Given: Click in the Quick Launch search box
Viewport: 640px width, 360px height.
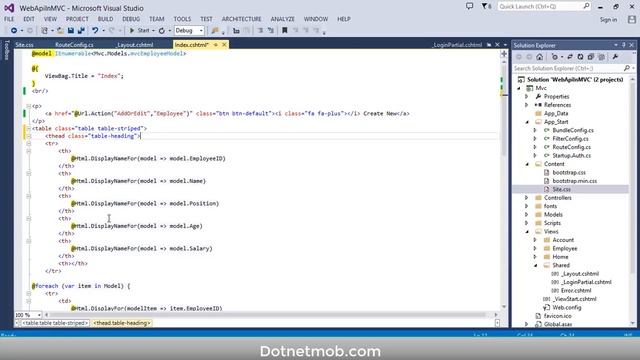Looking at the screenshot, I should [x=544, y=7].
